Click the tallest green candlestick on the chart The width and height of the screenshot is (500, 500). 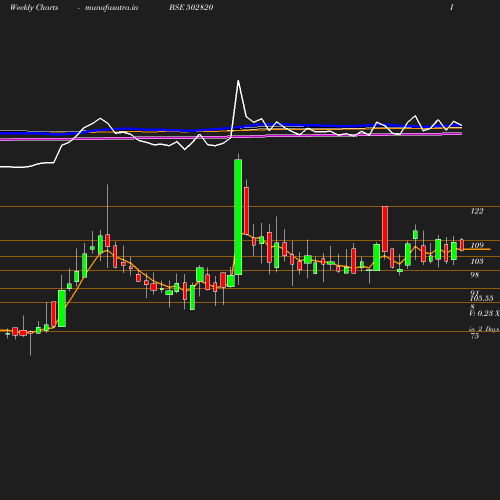(x=238, y=217)
